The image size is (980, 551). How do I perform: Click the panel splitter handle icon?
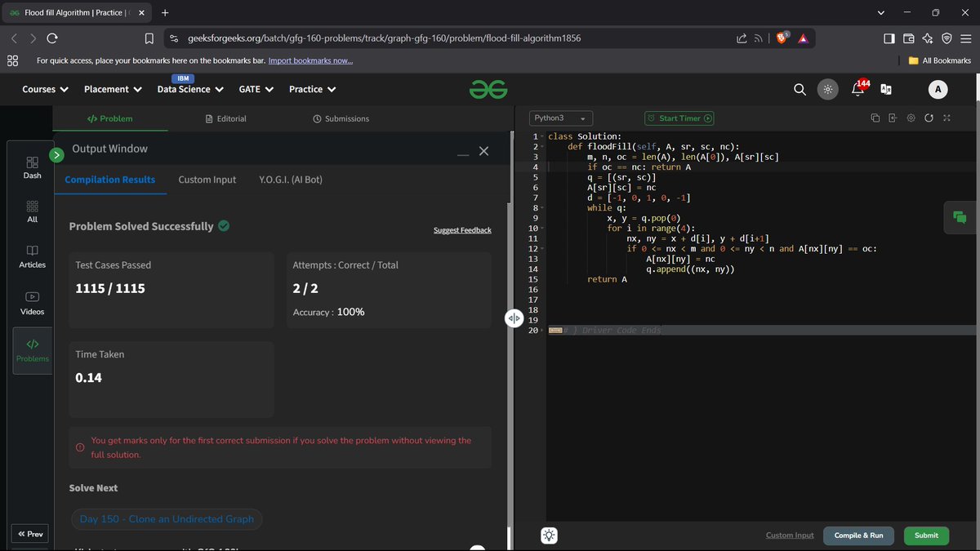click(514, 319)
